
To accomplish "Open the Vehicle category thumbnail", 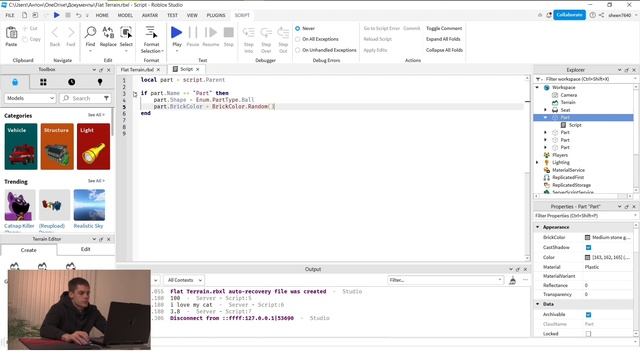I will 21,147.
